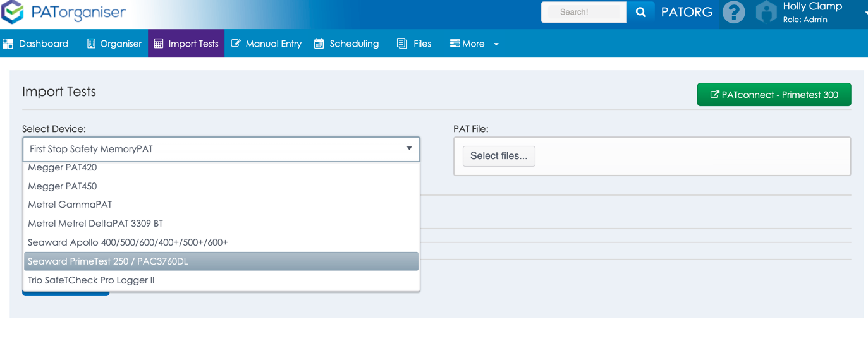The width and height of the screenshot is (868, 358).
Task: Open the Files tab
Action: [414, 44]
